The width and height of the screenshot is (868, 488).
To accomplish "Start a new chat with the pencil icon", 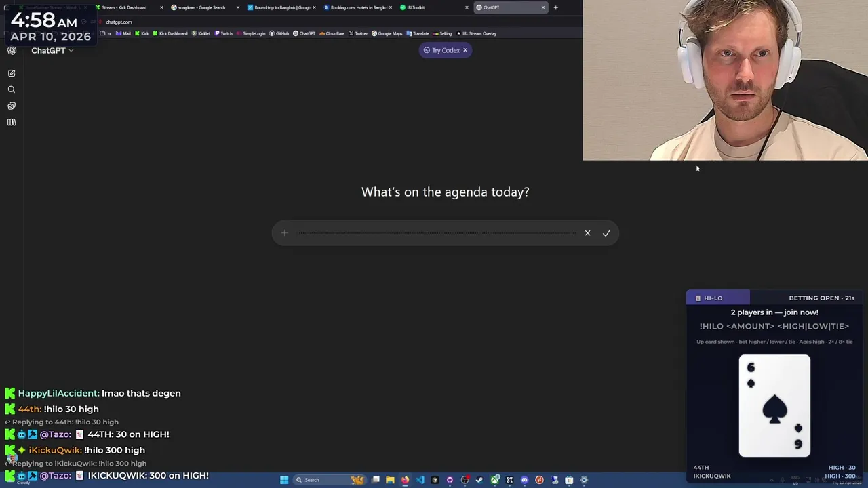I will coord(12,73).
